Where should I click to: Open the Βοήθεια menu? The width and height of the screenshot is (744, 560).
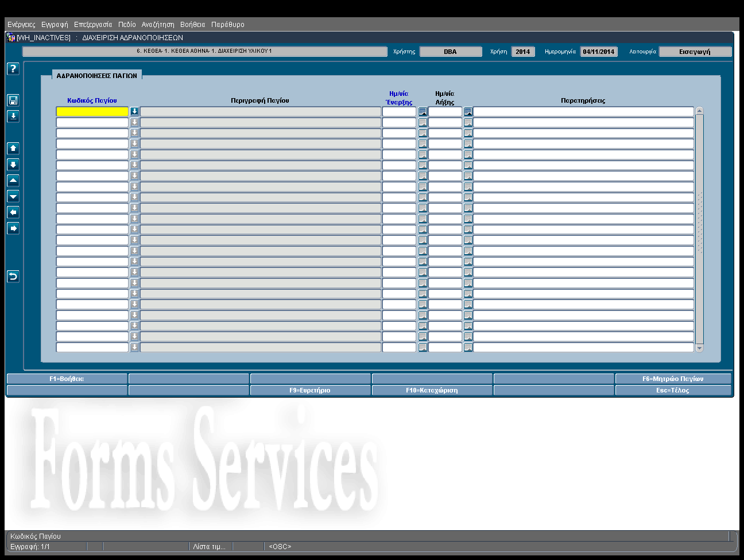tap(192, 25)
